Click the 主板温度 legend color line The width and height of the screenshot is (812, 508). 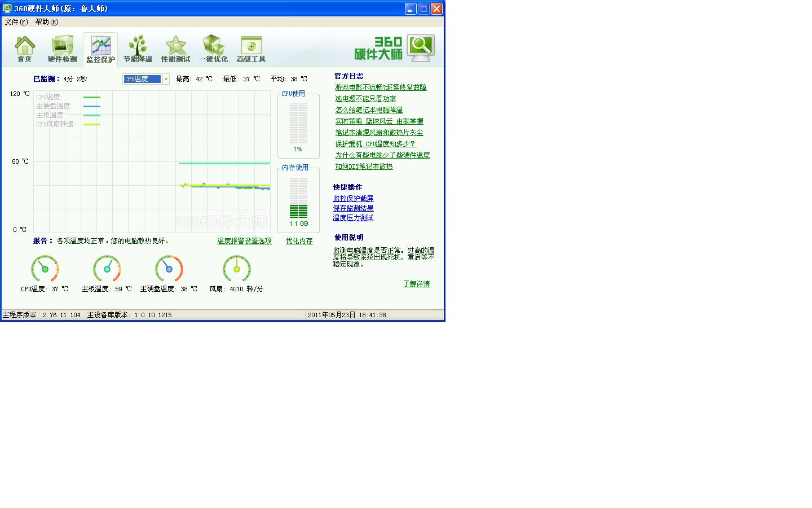click(92, 116)
